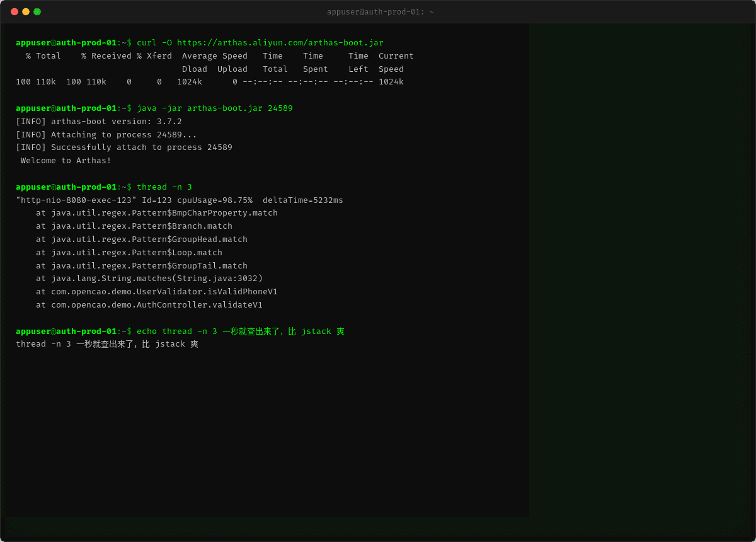Click the AuthController.validateV1 stack frame
This screenshot has width=756, height=542.
tap(149, 305)
